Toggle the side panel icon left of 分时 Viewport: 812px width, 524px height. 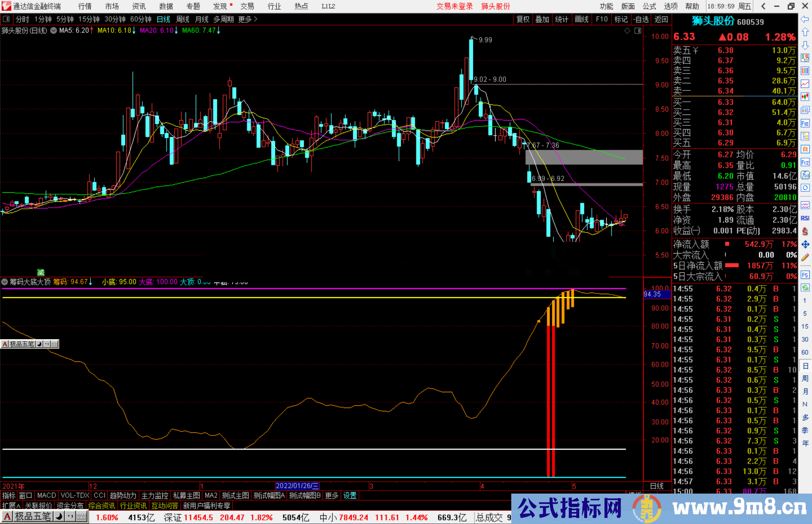point(6,19)
